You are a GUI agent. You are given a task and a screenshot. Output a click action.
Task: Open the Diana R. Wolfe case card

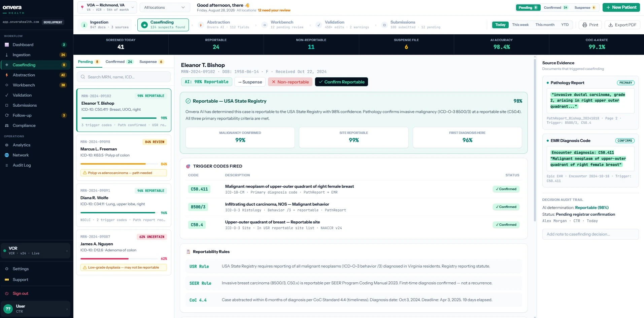tap(124, 205)
